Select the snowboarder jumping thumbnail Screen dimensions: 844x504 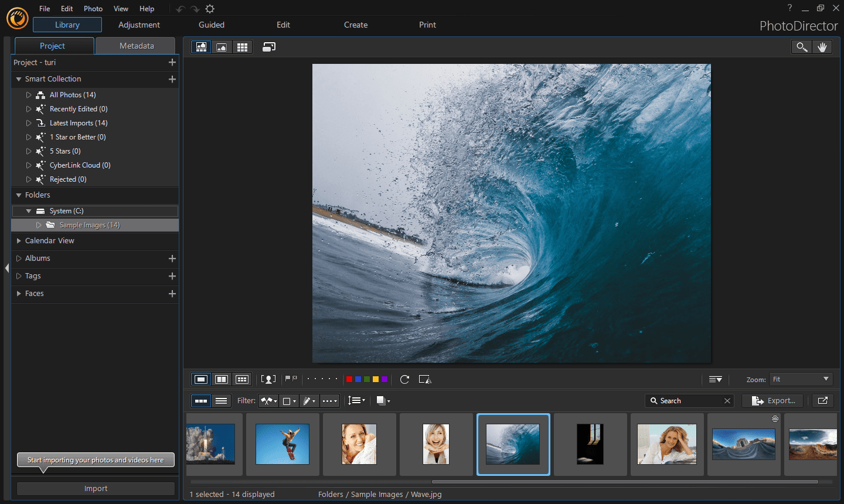click(x=283, y=444)
